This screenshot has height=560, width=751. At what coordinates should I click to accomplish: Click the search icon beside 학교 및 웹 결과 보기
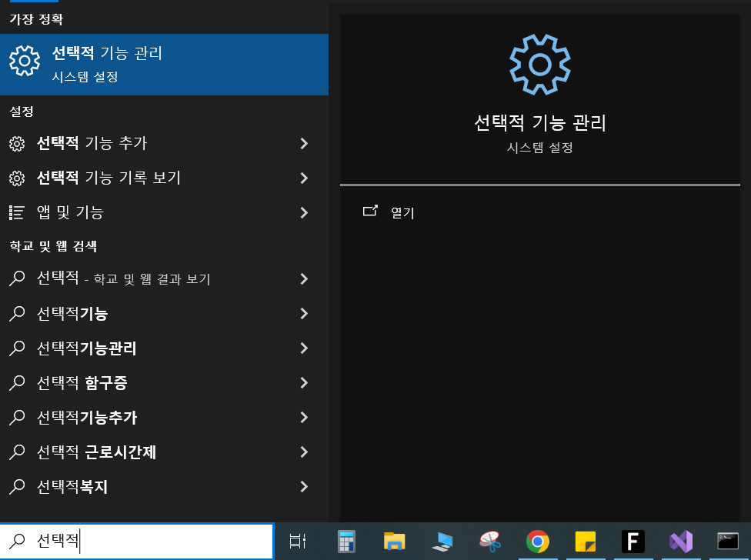tap(17, 278)
